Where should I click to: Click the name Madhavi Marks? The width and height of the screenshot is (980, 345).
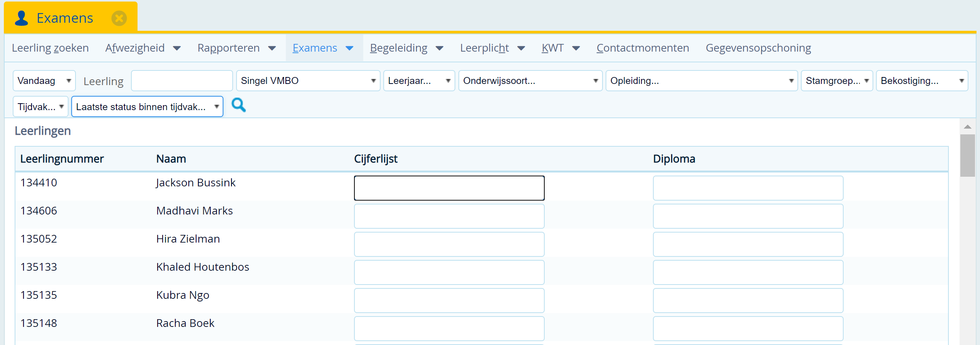[195, 211]
